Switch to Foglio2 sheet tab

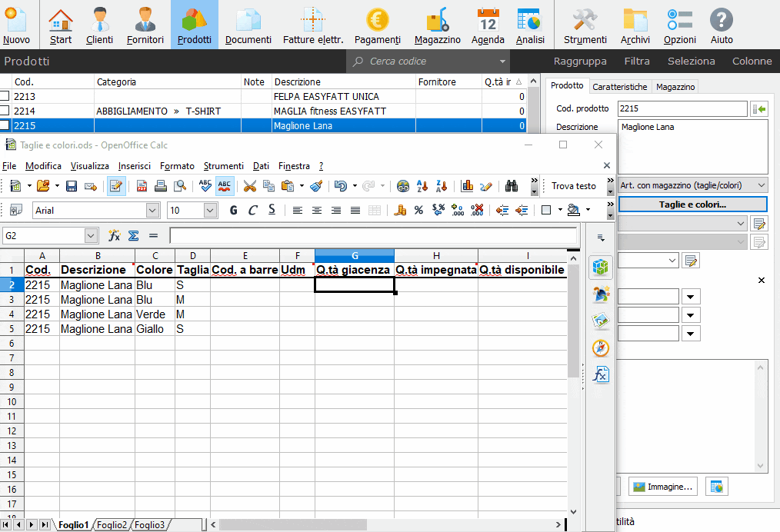point(112,525)
